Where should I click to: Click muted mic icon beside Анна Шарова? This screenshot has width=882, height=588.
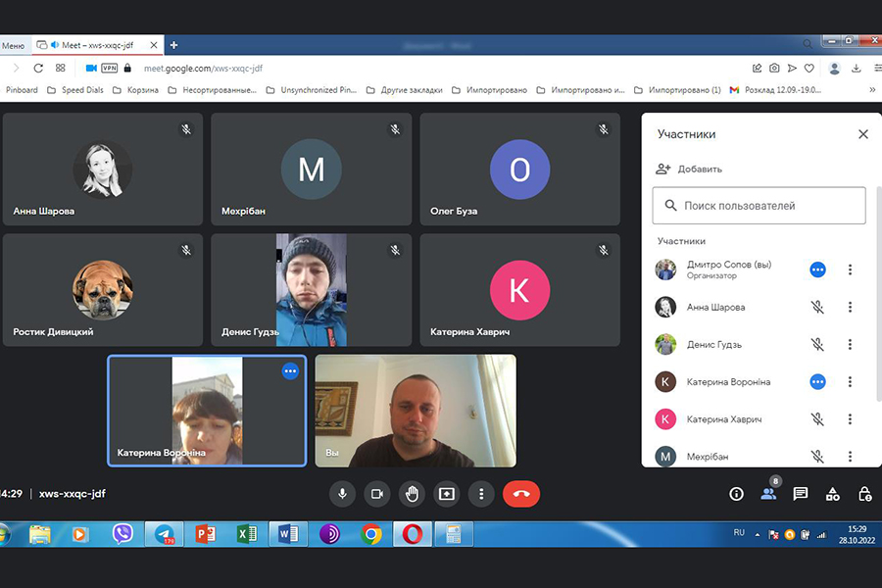pos(817,307)
